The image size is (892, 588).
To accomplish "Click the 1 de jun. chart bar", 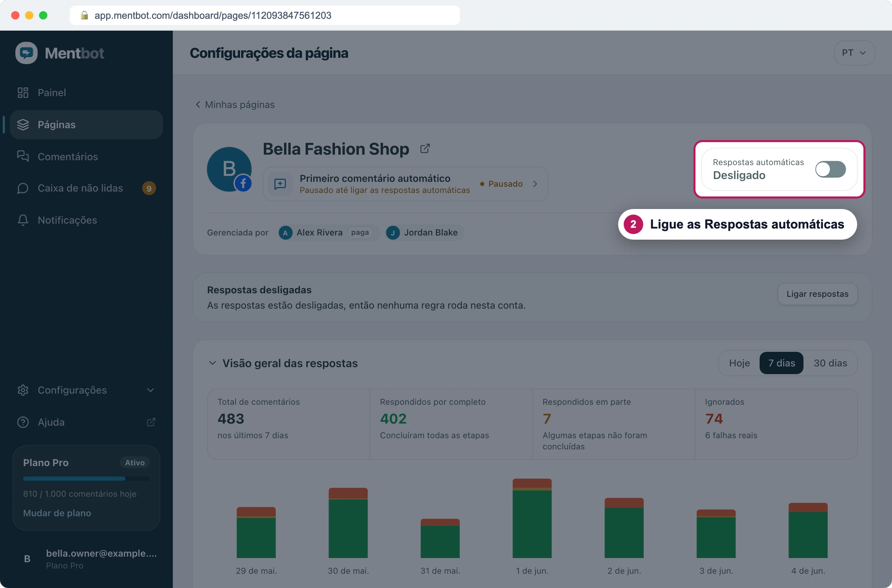I will 532,518.
